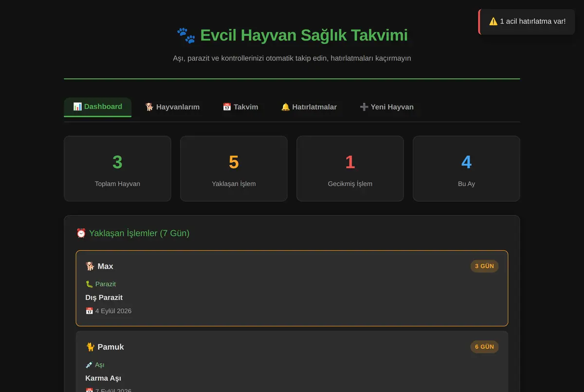Click the syringe icon beside Aşı
The image size is (584, 392).
coord(89,365)
